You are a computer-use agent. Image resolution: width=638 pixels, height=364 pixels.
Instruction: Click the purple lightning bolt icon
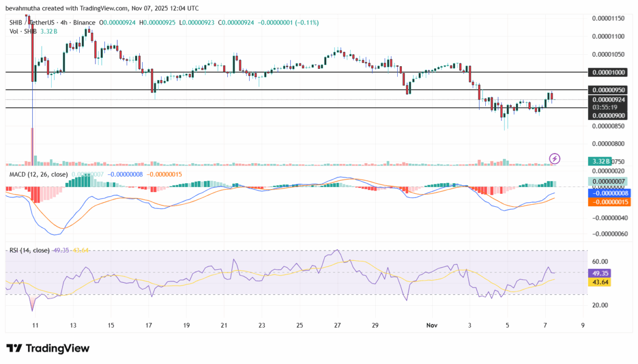tap(555, 158)
